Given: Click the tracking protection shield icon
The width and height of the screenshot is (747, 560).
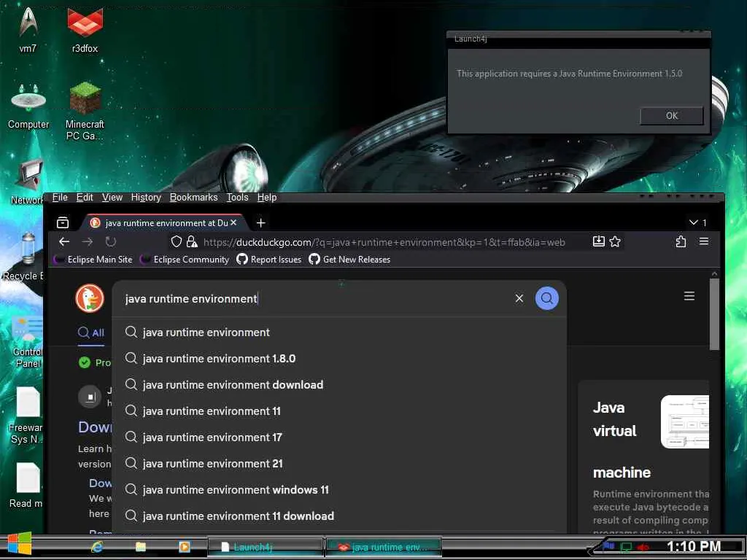Looking at the screenshot, I should pos(177,241).
